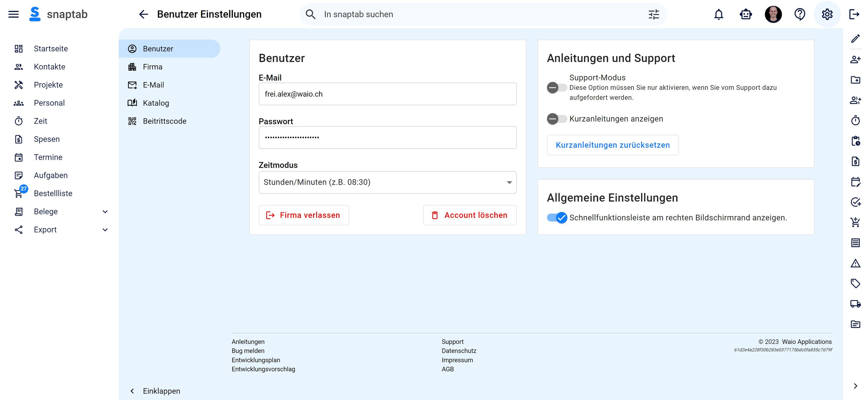Click Kurzanleitungen zurücksetzen button

click(x=613, y=145)
